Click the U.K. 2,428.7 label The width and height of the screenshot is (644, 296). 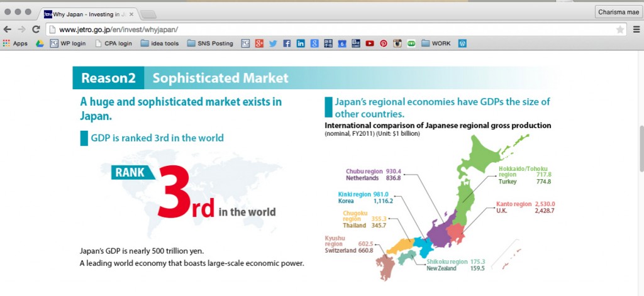pyautogui.click(x=525, y=211)
